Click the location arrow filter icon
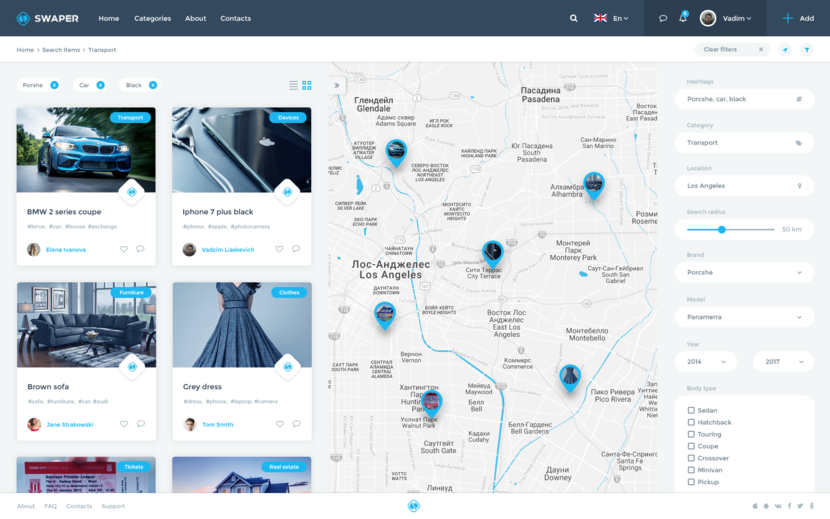The height and width of the screenshot is (519, 830). click(785, 50)
